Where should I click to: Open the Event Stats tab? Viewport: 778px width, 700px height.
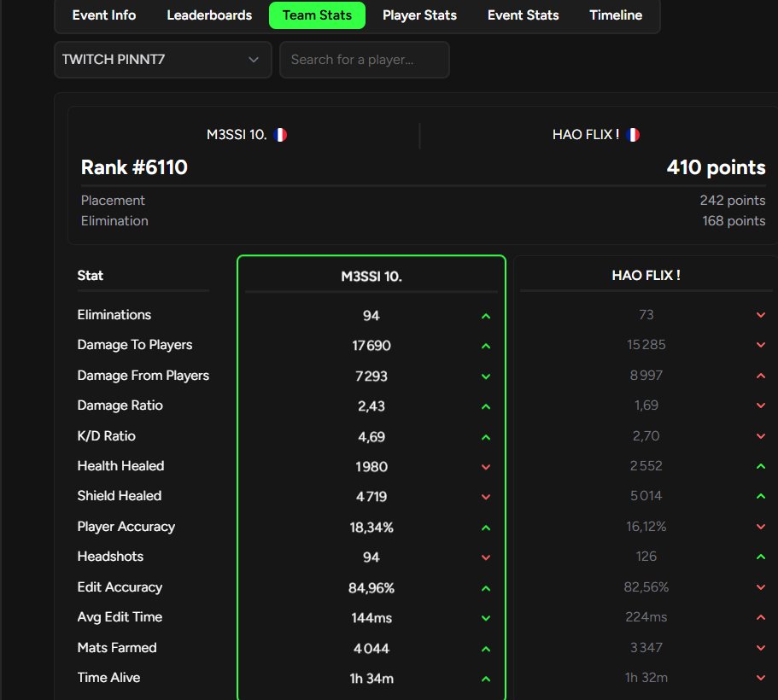tap(523, 15)
